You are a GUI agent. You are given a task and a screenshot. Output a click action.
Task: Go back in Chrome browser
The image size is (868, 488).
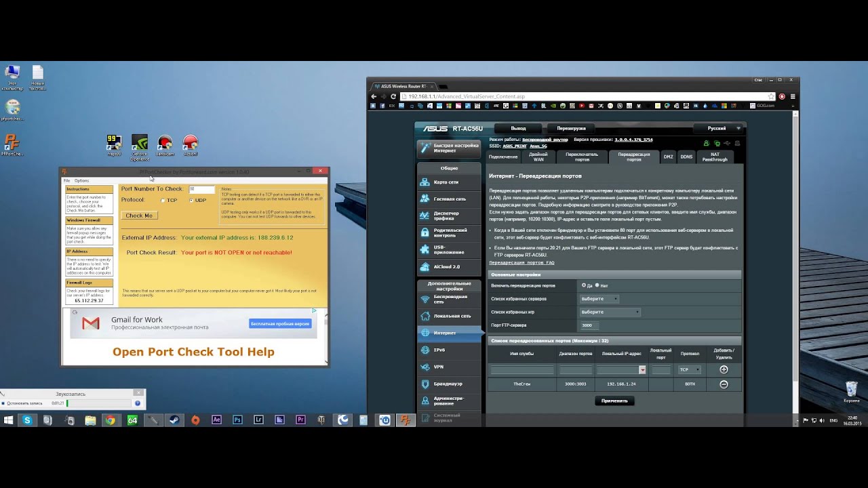374,96
